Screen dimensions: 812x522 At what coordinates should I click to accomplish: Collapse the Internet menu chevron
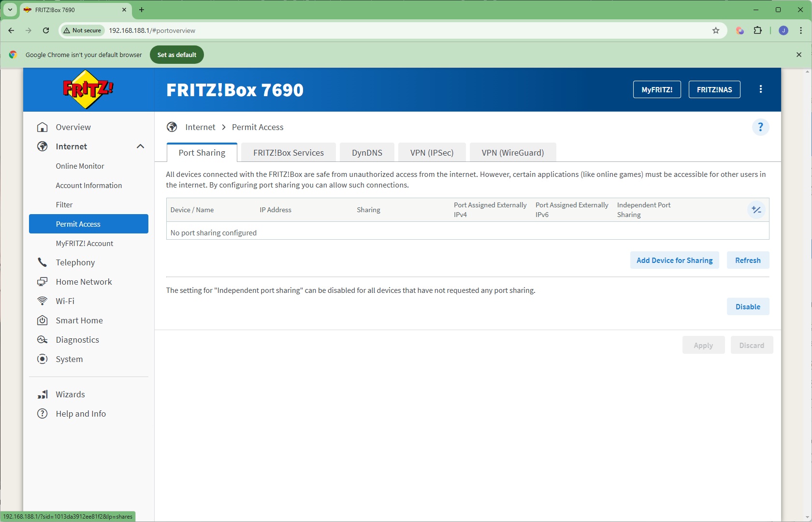point(141,146)
